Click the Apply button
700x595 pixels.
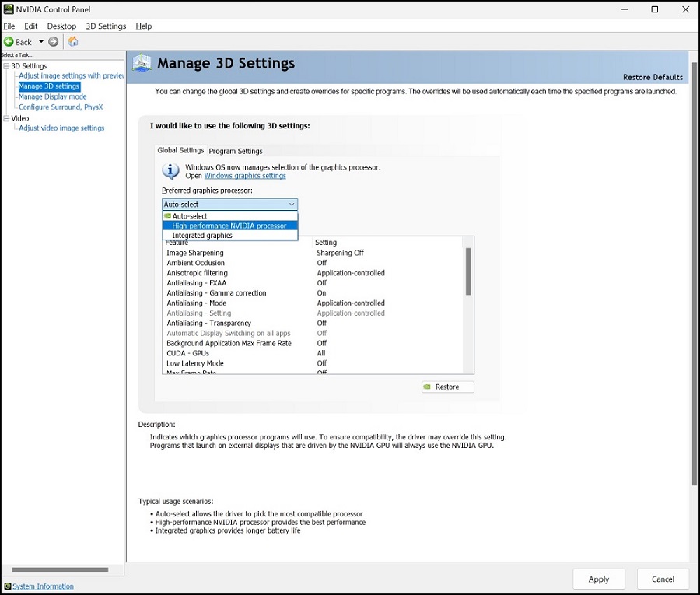click(x=599, y=579)
